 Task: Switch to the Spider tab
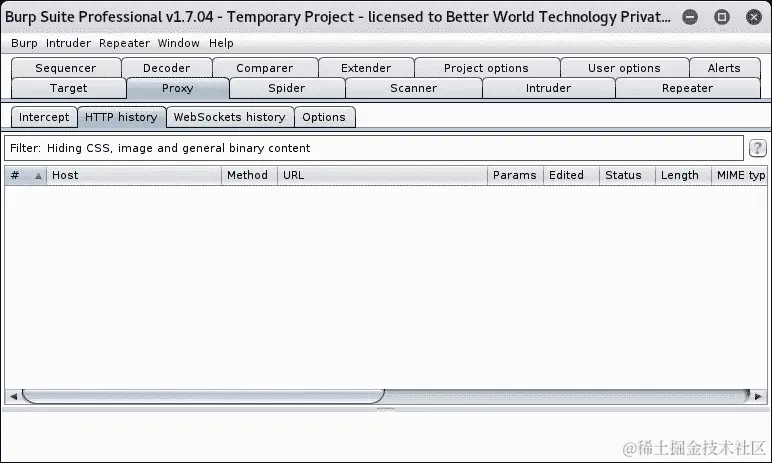[287, 88]
